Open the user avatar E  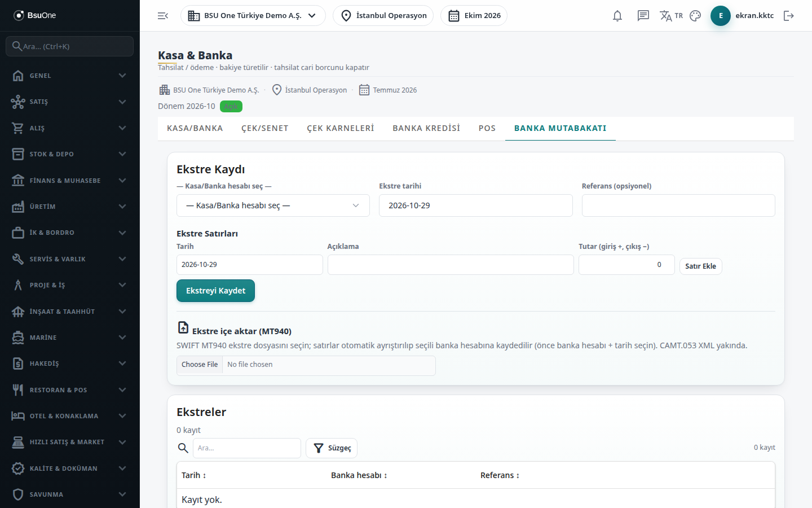pyautogui.click(x=721, y=16)
